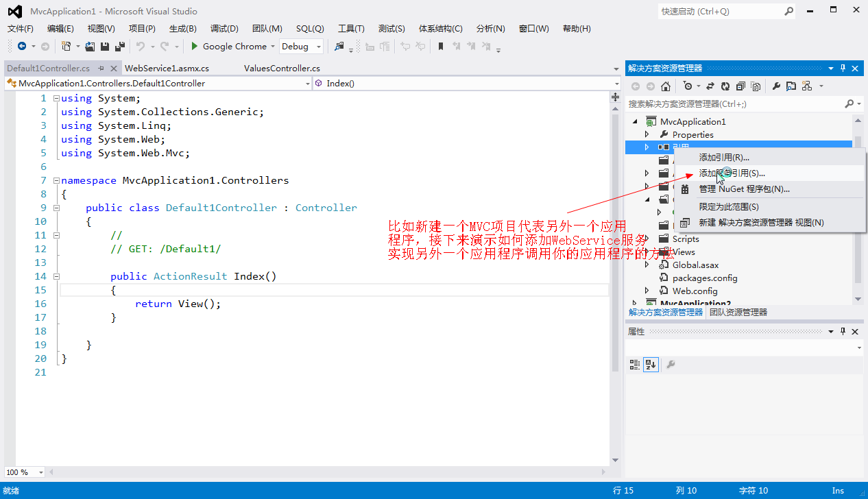Click Sync with Active Document icon
The height and width of the screenshot is (499, 868).
click(x=710, y=86)
